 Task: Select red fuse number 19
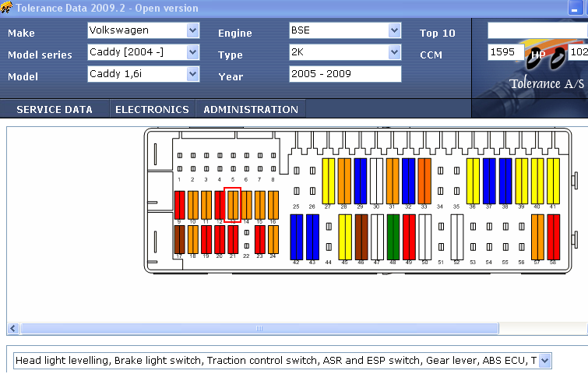206,239
